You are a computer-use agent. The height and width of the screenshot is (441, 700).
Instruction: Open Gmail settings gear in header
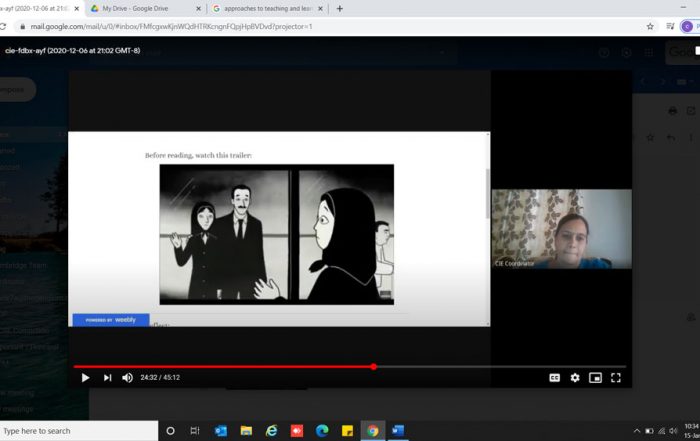[x=626, y=53]
